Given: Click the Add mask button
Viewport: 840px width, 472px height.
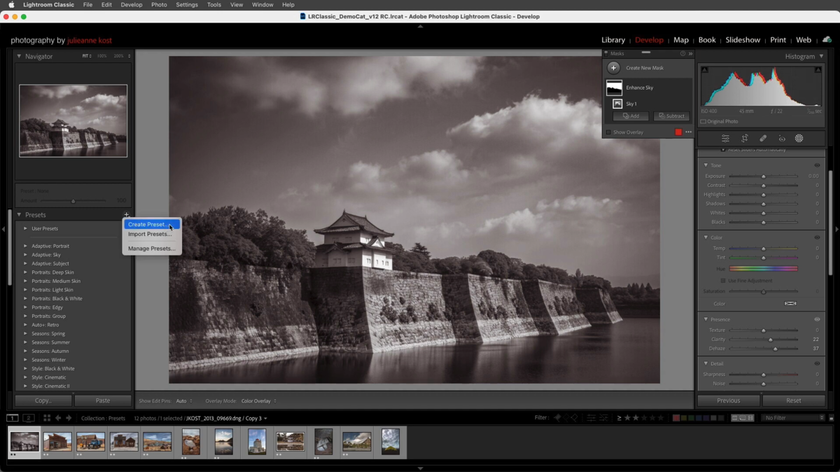Looking at the screenshot, I should click(x=631, y=116).
